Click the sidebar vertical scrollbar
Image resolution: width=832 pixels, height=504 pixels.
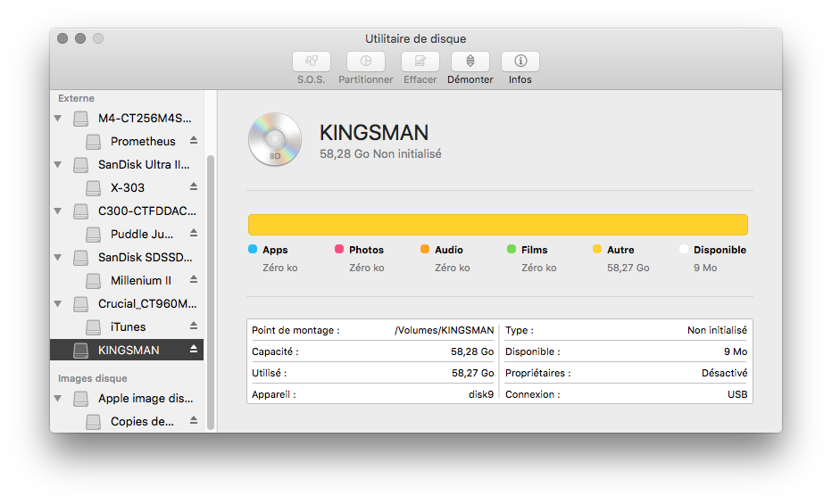coord(210,292)
